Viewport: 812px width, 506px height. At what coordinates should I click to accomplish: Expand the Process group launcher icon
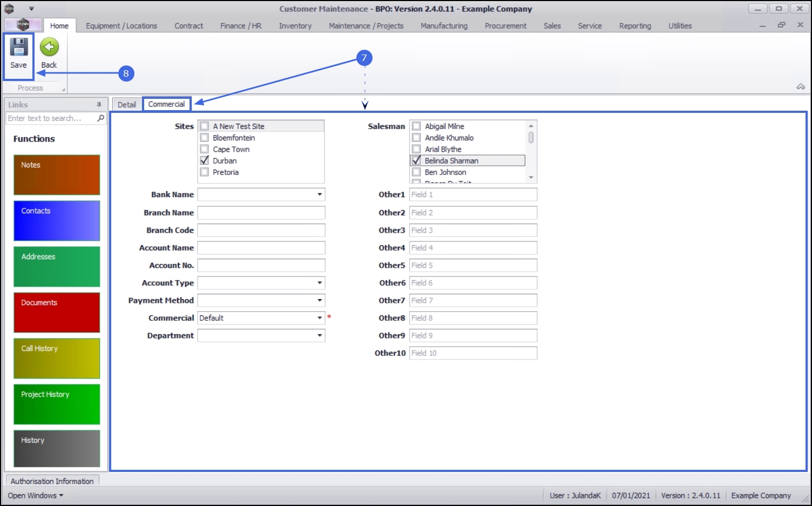63,90
